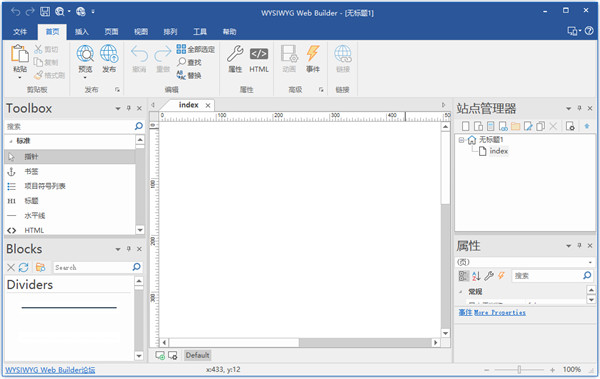
Task: Toggle categorized view in Properties panel
Action: 463,276
